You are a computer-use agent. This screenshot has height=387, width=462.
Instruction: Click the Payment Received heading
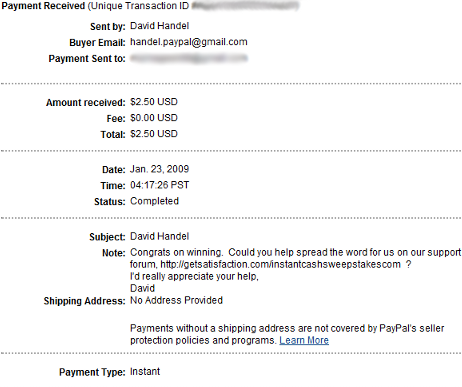pyautogui.click(x=43, y=6)
